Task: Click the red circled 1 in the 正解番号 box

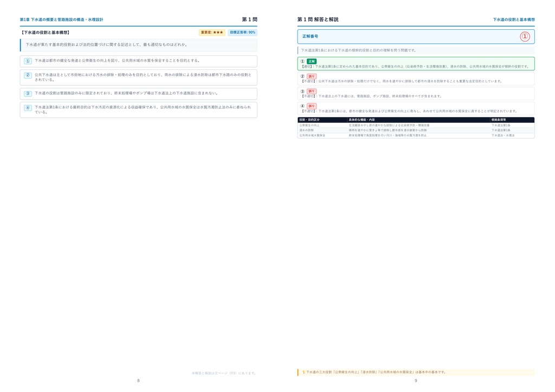Action: pyautogui.click(x=525, y=36)
